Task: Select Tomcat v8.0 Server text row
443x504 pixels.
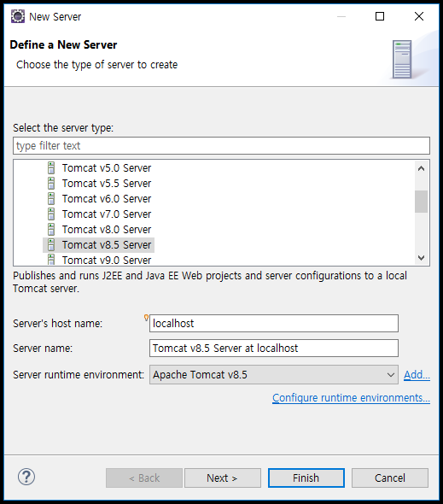Action: (x=107, y=230)
